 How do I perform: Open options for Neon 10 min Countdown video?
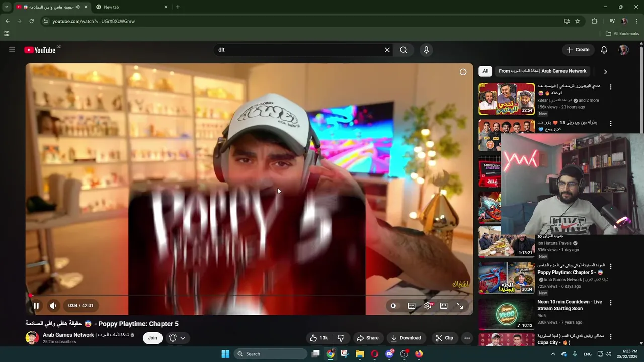[x=611, y=303]
